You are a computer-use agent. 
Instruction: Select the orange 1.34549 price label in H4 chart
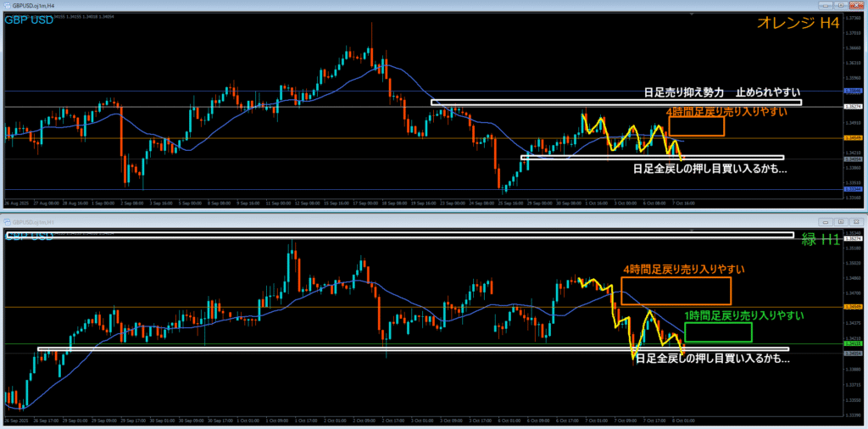tap(852, 138)
